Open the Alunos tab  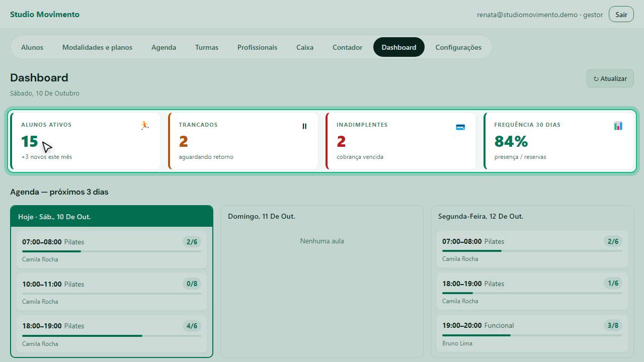point(32,47)
